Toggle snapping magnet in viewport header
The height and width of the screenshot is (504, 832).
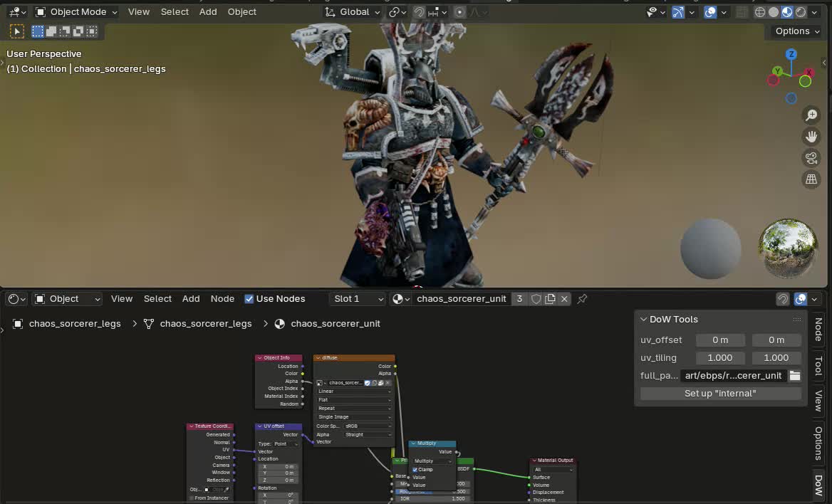(419, 11)
